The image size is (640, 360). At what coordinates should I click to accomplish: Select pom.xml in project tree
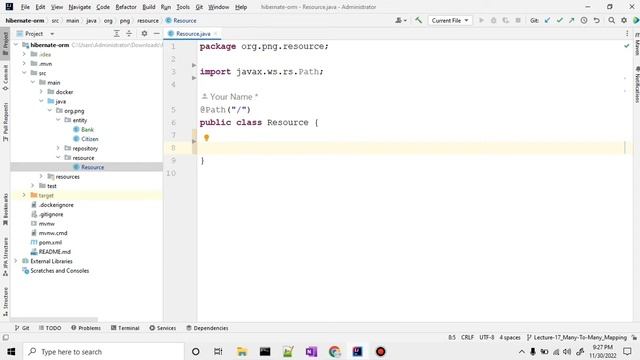pos(50,242)
